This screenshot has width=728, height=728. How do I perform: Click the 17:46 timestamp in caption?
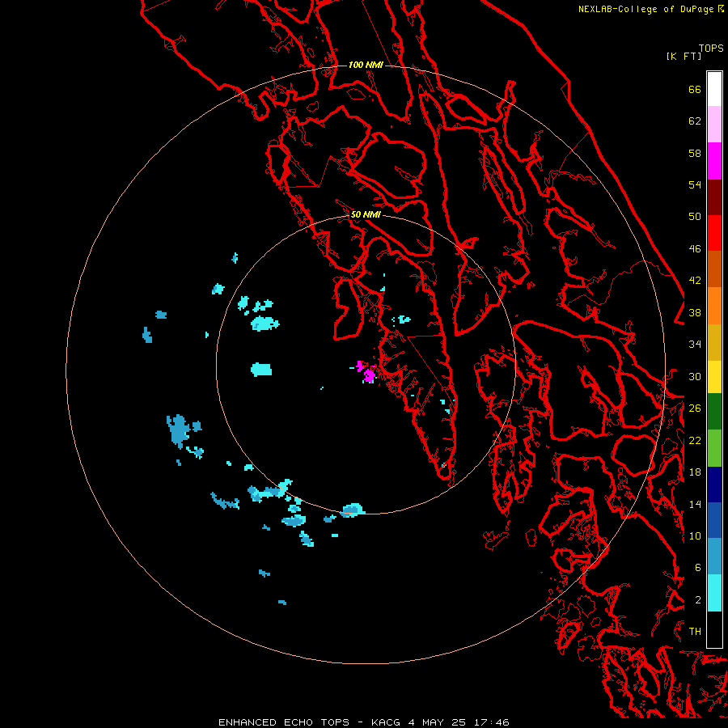[x=492, y=722]
